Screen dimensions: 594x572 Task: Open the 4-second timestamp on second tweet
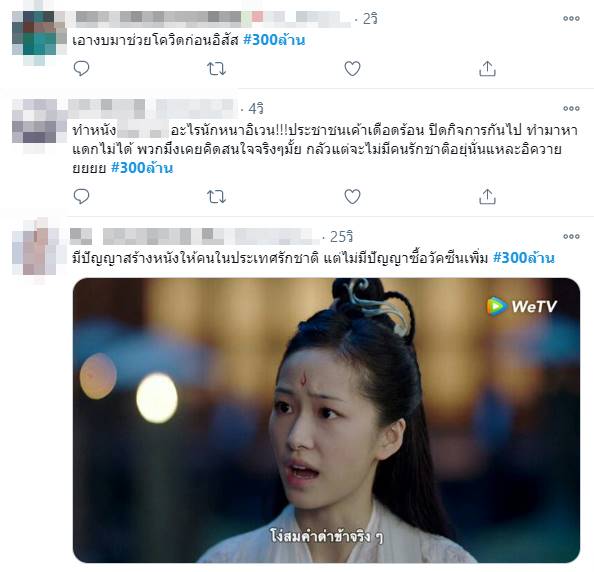click(x=256, y=109)
